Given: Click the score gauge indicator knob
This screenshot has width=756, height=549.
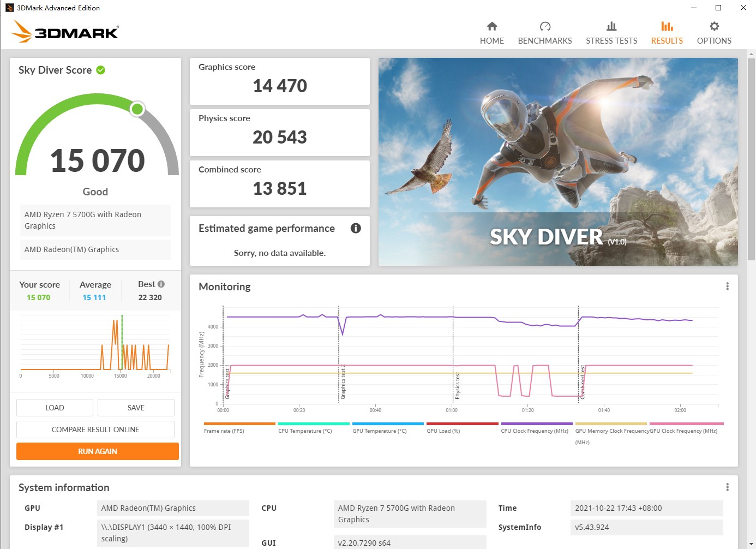Looking at the screenshot, I should [x=137, y=109].
